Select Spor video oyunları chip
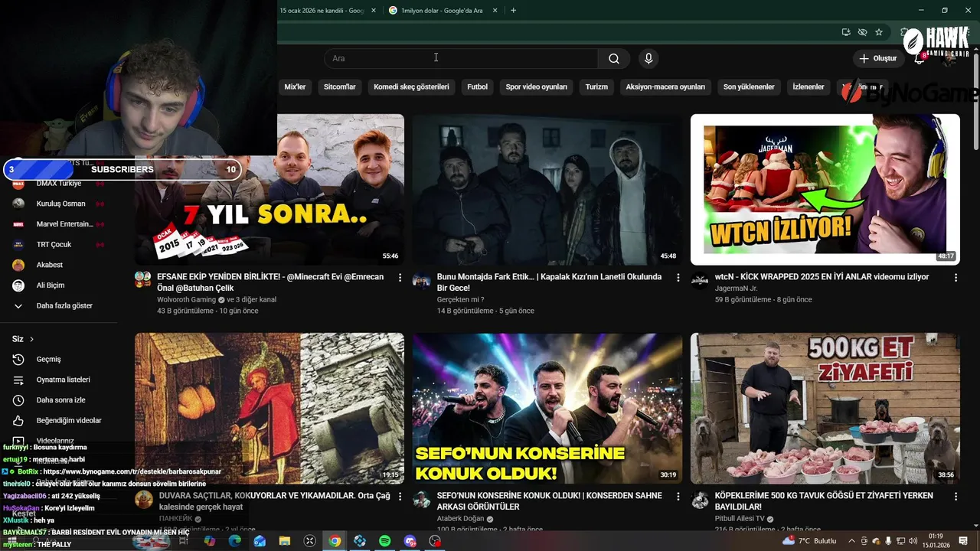 (536, 86)
